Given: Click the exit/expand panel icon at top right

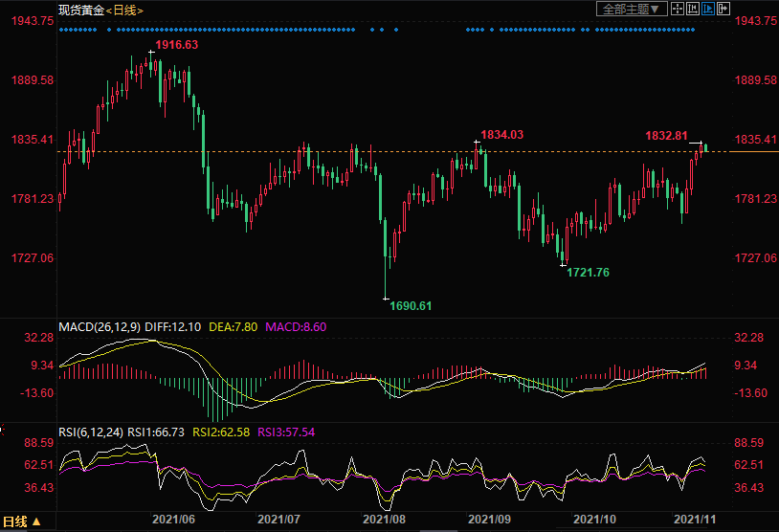Looking at the screenshot, I should click(x=723, y=9).
